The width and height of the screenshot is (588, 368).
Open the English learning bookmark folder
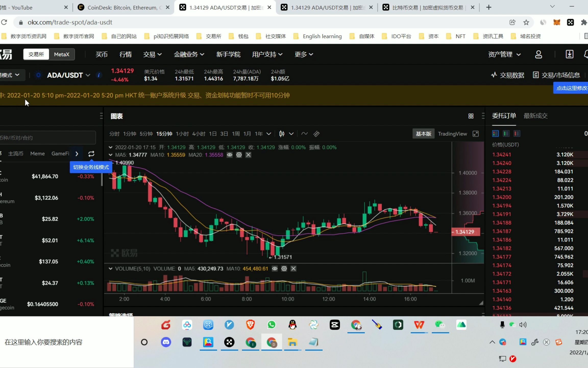[x=318, y=36]
